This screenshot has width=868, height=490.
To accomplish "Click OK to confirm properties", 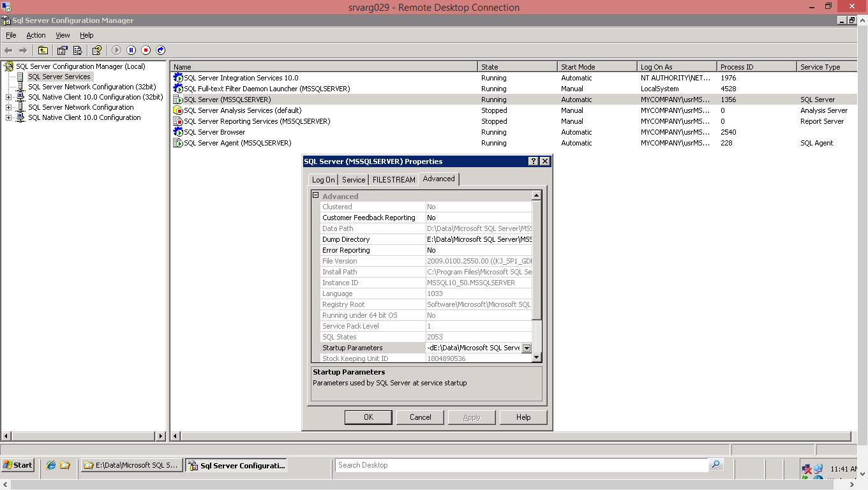I will click(x=368, y=417).
